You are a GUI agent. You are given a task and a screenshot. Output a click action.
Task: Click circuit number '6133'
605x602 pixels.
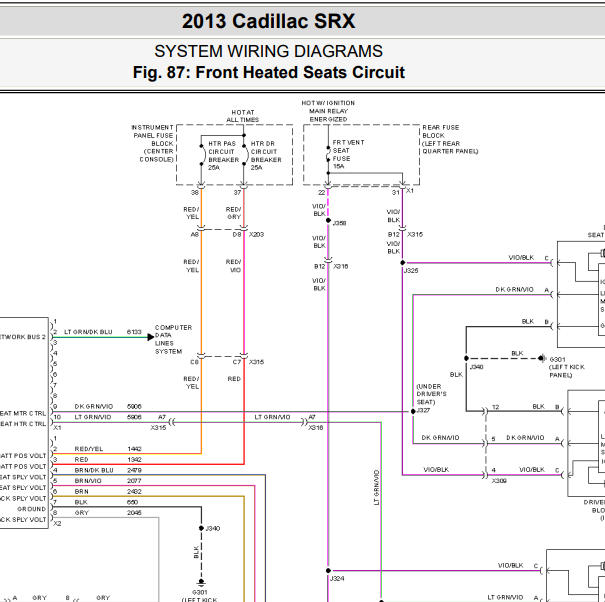coord(134,332)
